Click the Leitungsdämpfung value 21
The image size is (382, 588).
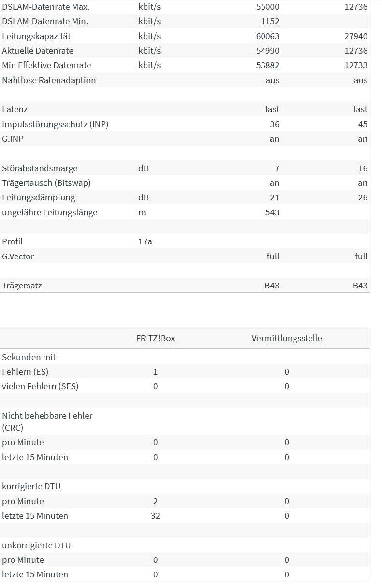coord(275,197)
